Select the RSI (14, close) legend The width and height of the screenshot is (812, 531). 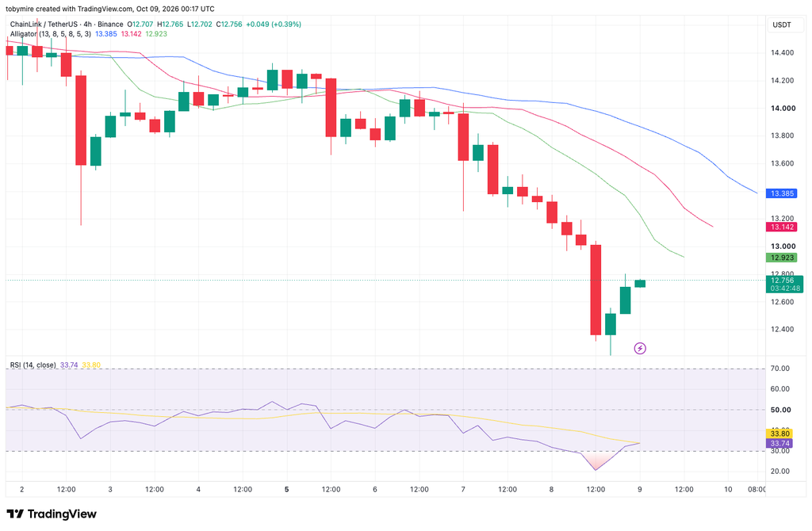(x=33, y=365)
